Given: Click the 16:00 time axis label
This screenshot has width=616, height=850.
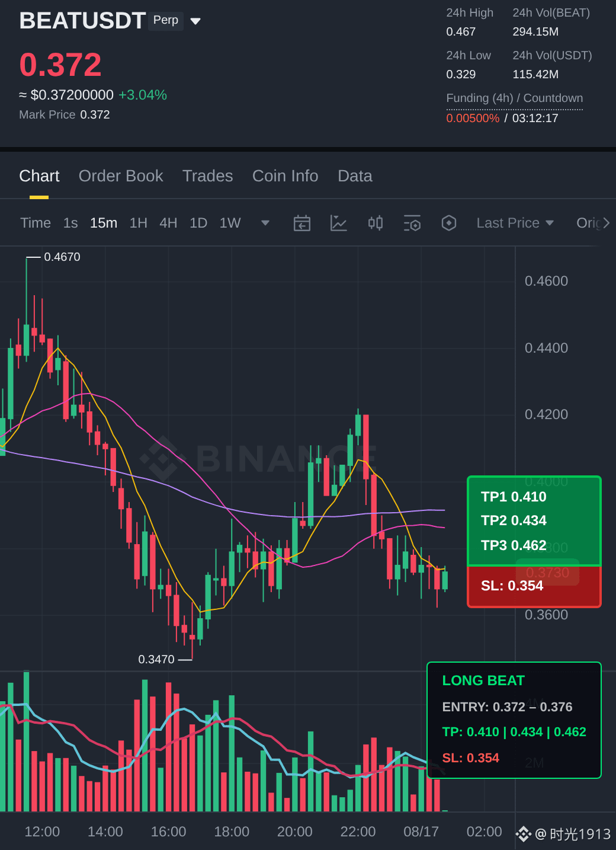Looking at the screenshot, I should tap(168, 832).
